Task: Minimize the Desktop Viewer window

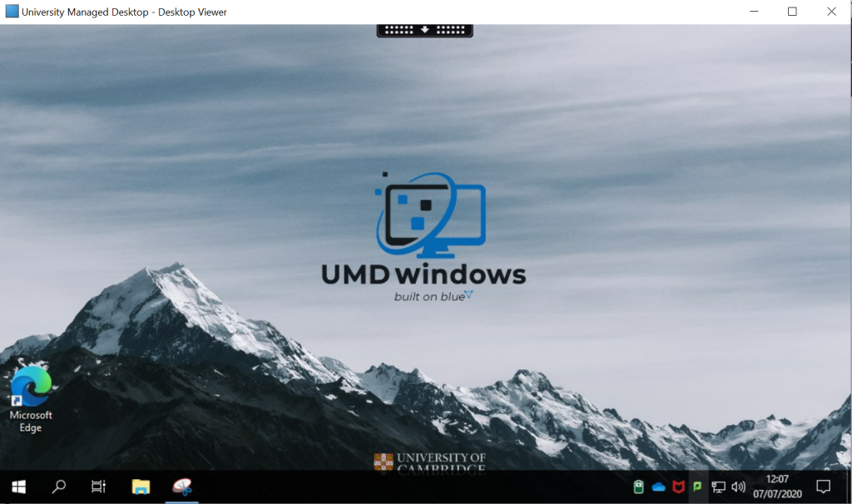Action: 754,12
